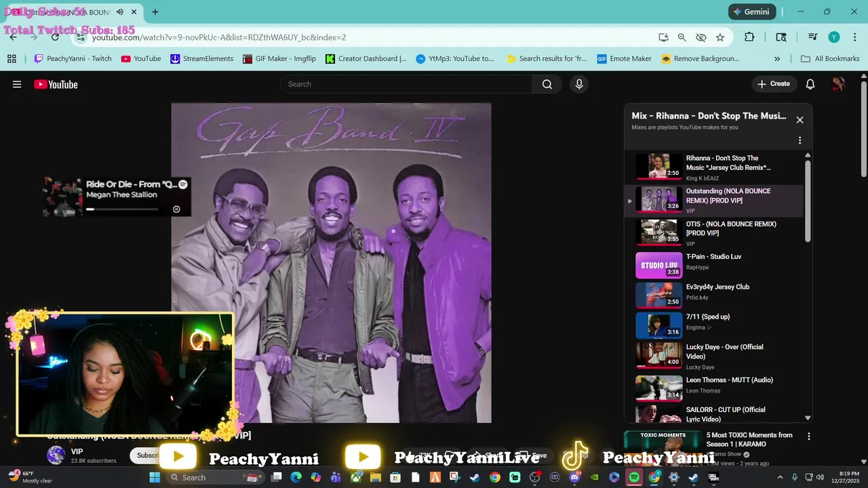Click the playlist panel scrollbar
The image size is (868, 488).
tap(808, 200)
